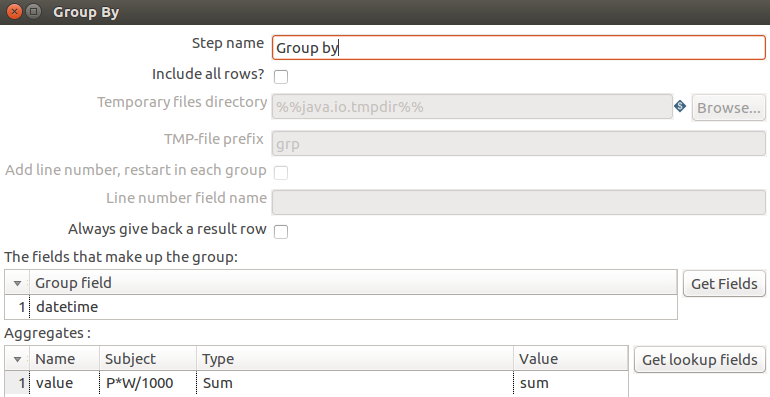This screenshot has height=397, width=770.
Task: Check Add line number, restart in each group
Action: (281, 172)
